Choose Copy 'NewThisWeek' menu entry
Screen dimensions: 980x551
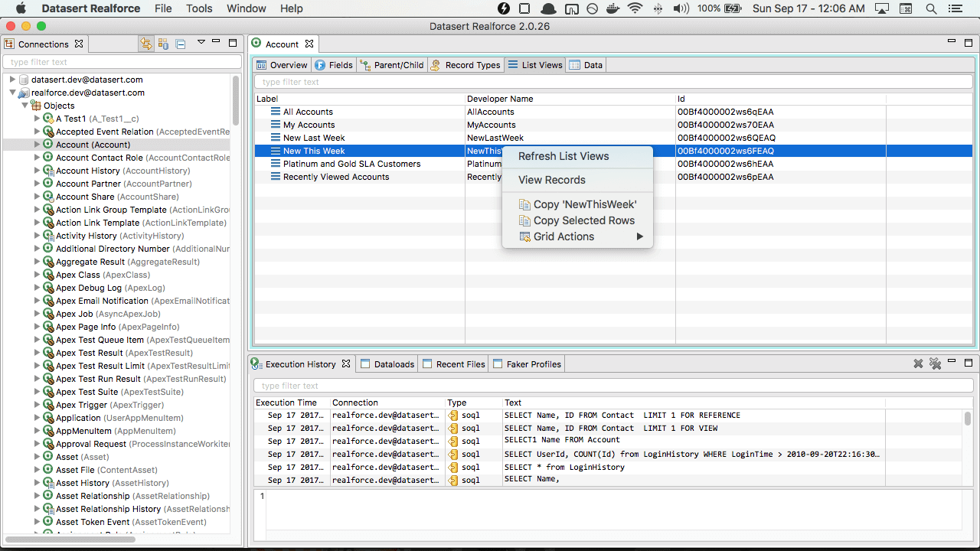pyautogui.click(x=577, y=204)
